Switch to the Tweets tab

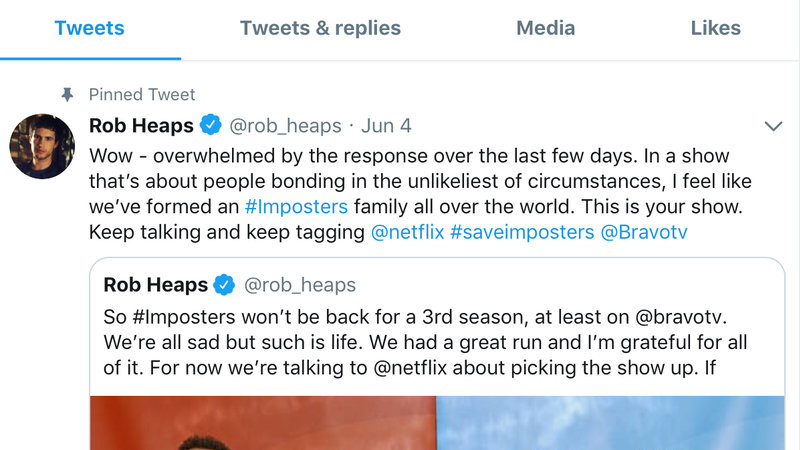click(90, 28)
